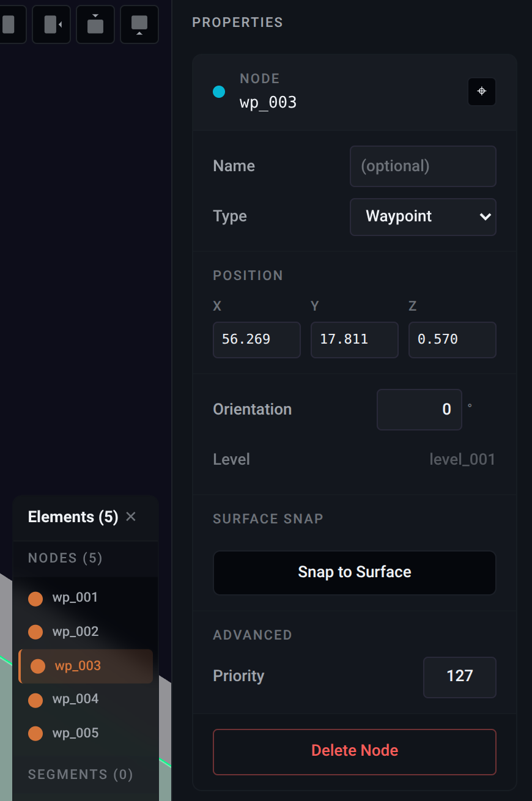This screenshot has width=532, height=801.
Task: Click the cyan node indicator dot
Action: click(219, 92)
